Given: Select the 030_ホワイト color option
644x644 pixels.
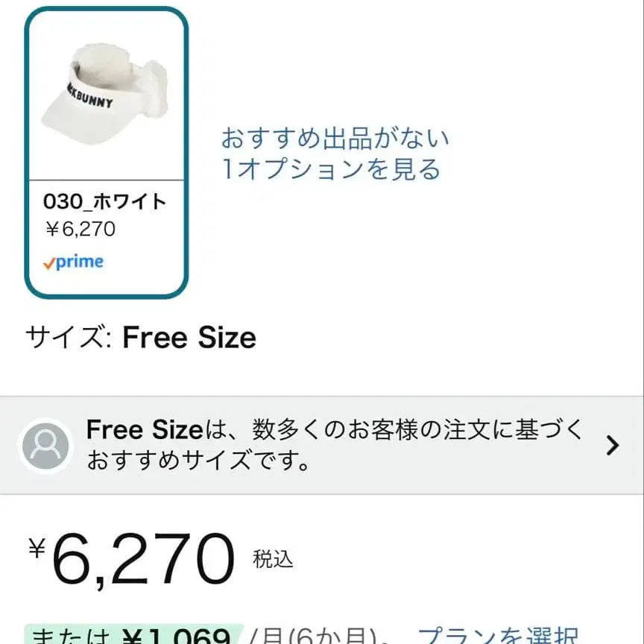Looking at the screenshot, I should [x=104, y=202].
